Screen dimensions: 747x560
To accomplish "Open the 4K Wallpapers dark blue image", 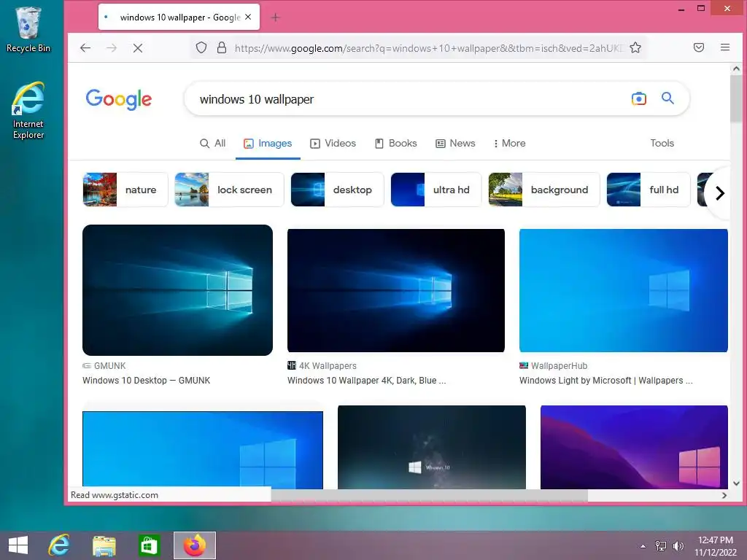I will (x=396, y=290).
